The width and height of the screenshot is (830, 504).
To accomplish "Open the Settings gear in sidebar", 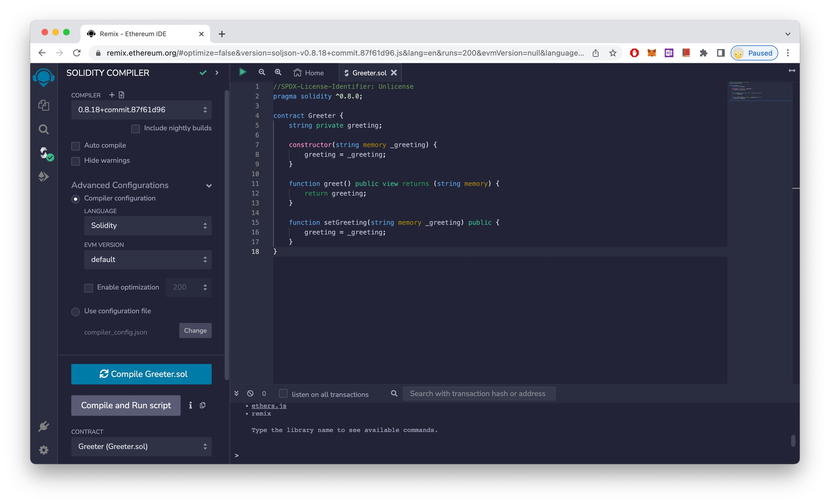I will (x=44, y=450).
